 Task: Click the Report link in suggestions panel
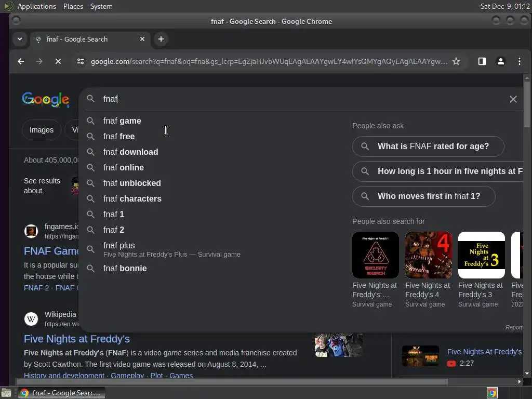[x=514, y=327]
